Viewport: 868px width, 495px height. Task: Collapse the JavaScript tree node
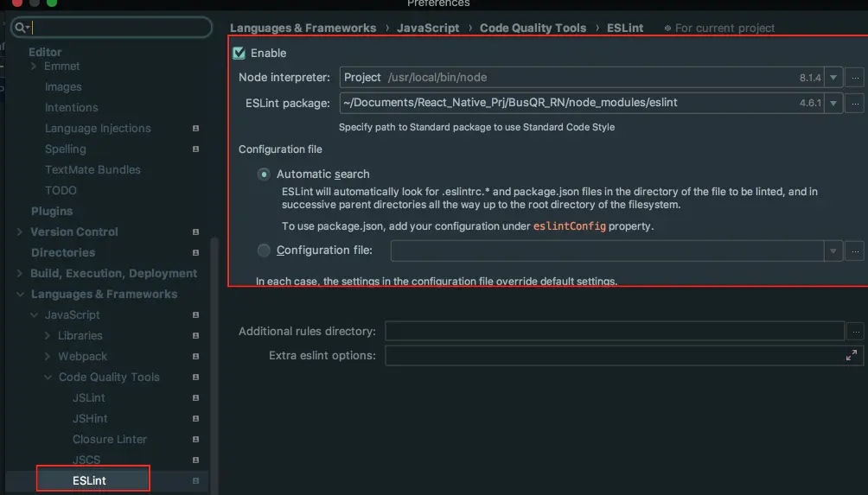(35, 315)
